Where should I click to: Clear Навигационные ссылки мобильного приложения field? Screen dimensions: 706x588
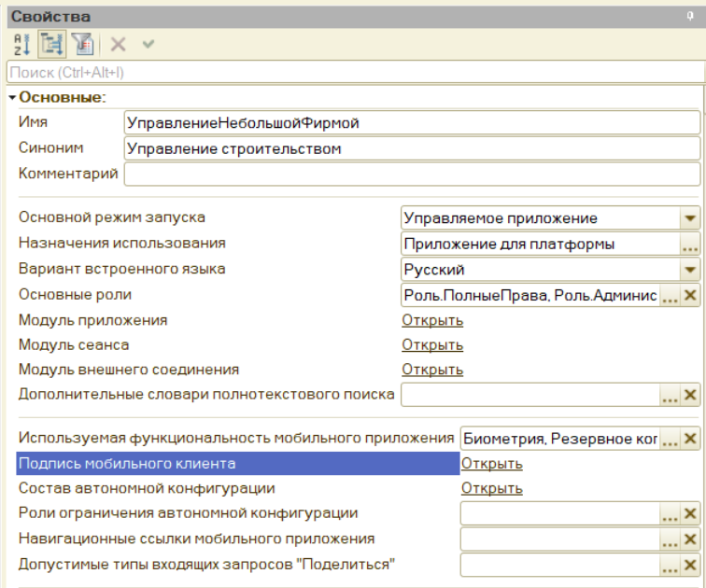click(690, 539)
